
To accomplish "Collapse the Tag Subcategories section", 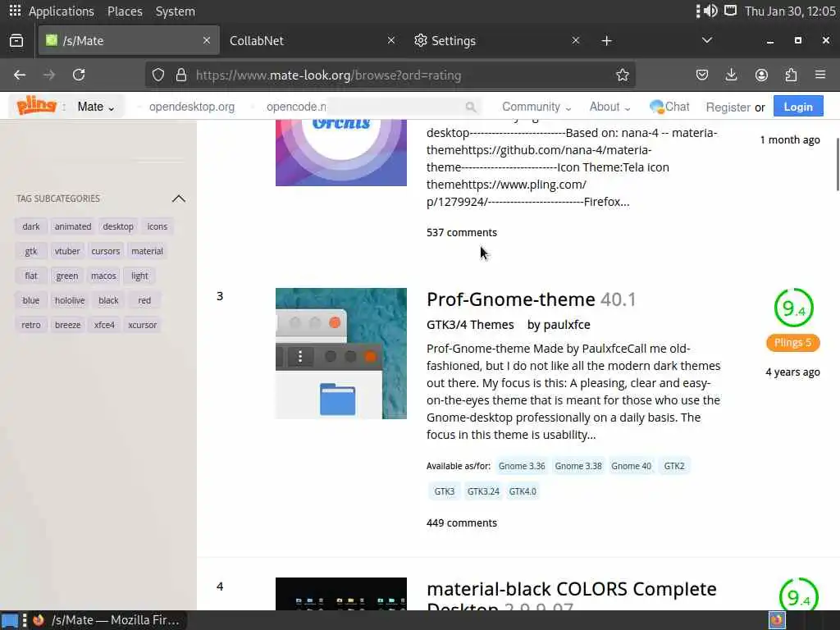I will tap(178, 199).
